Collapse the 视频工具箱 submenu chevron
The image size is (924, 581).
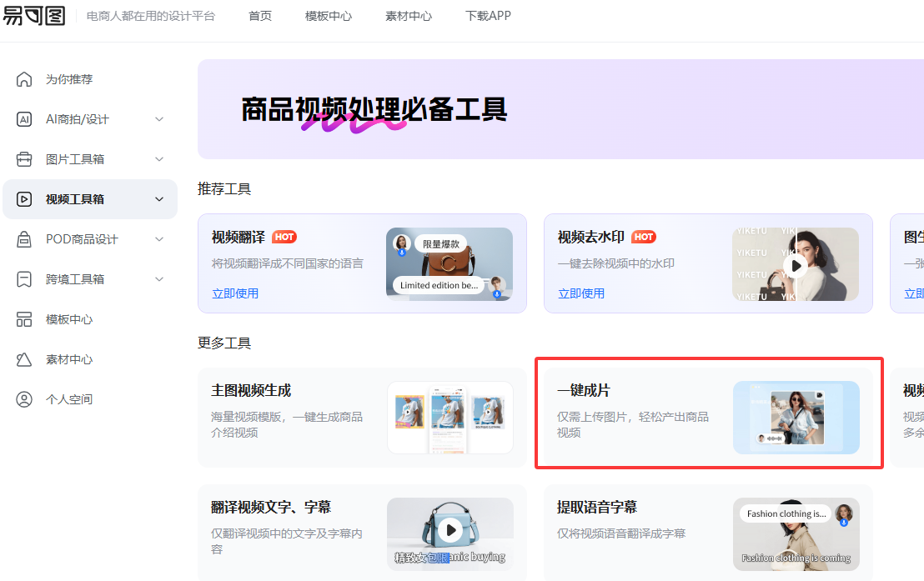pos(159,199)
